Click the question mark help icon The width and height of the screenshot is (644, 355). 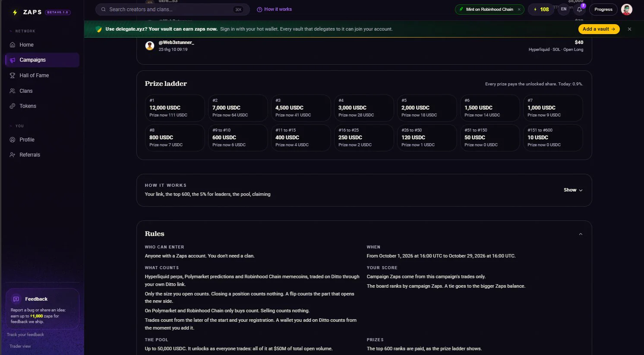coord(259,9)
